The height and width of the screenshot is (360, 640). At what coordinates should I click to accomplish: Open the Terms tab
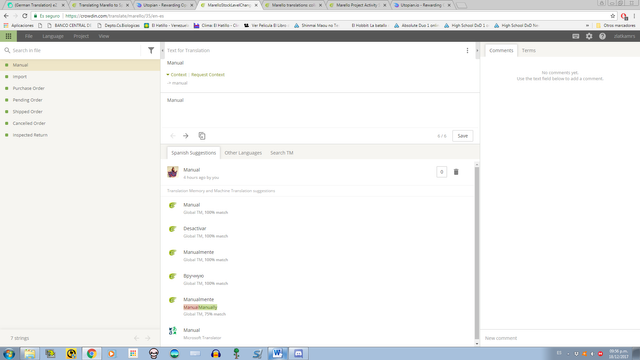(529, 51)
